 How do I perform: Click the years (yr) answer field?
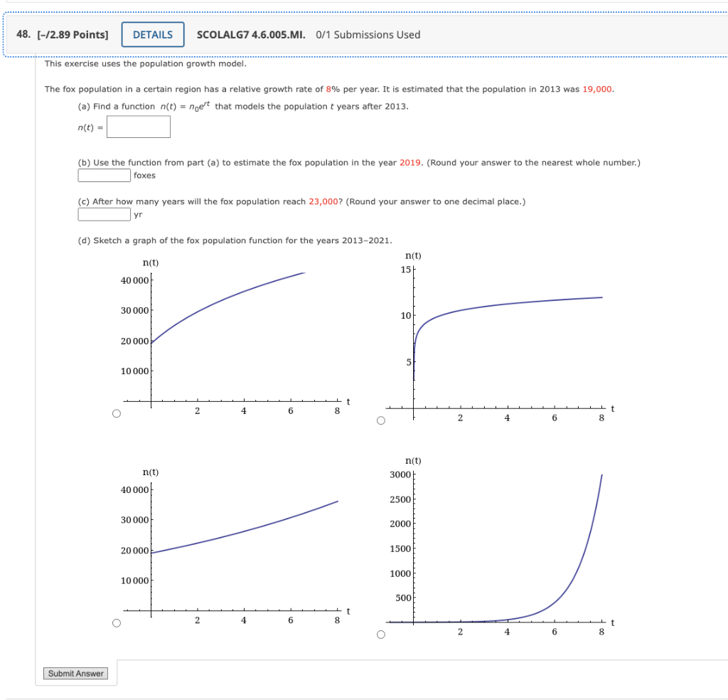click(x=105, y=214)
